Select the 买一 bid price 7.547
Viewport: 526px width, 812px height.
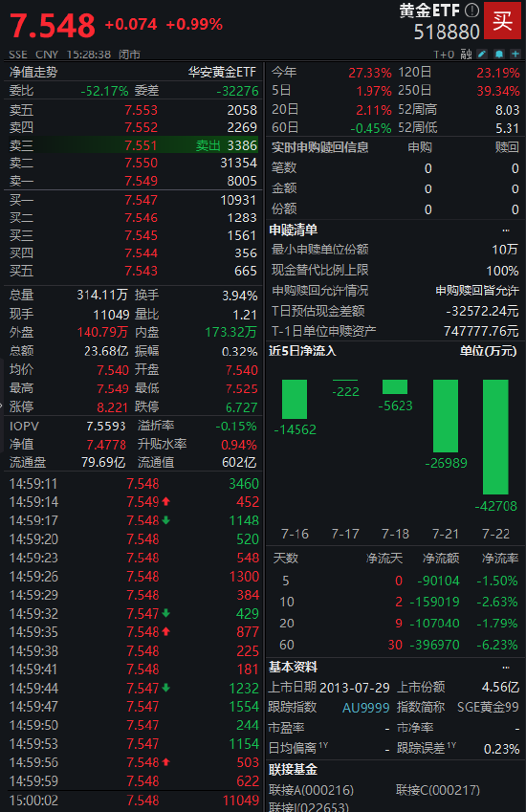click(141, 200)
